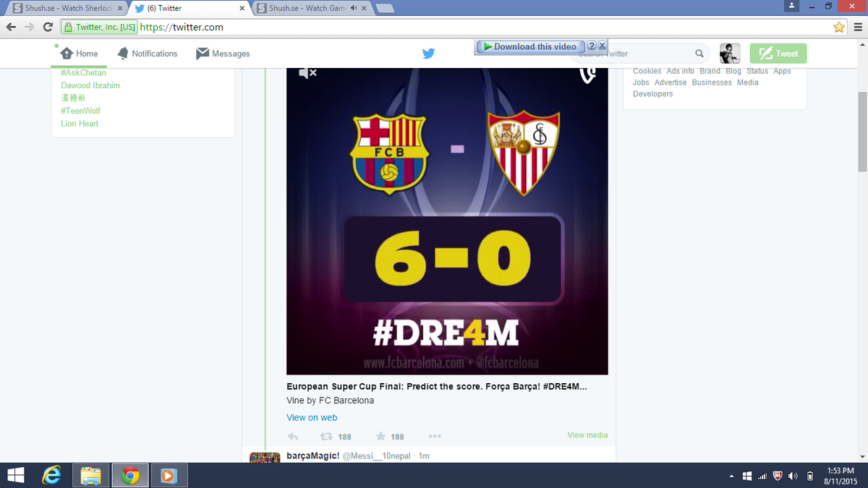Click the Cookies footer link
Viewport: 868px width, 488px height.
[x=647, y=71]
